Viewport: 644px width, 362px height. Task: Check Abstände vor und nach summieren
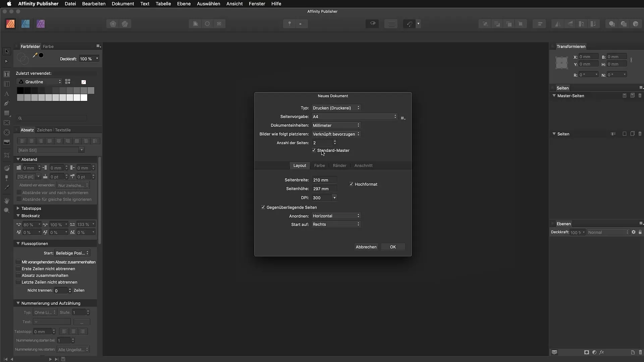point(19,192)
